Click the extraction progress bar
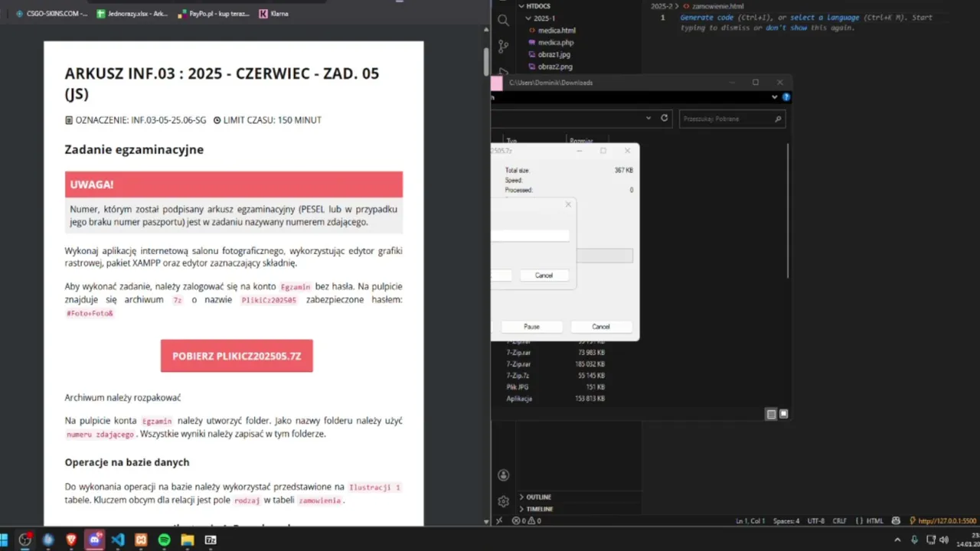980x551 pixels. [x=605, y=256]
